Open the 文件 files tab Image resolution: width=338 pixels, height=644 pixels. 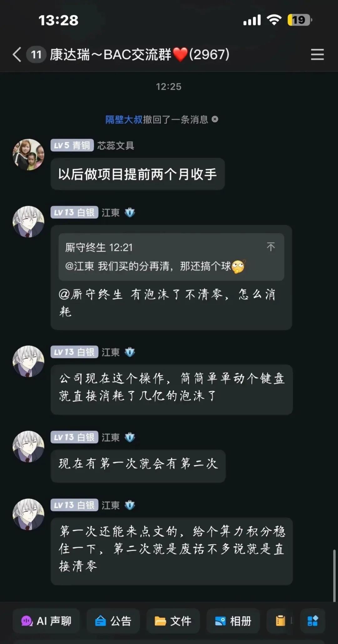tap(173, 621)
